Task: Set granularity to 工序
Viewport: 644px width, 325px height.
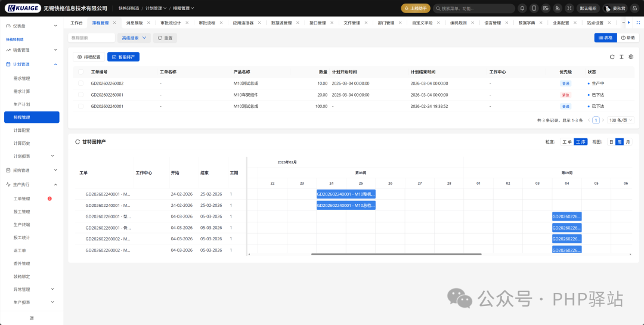Action: (x=581, y=142)
